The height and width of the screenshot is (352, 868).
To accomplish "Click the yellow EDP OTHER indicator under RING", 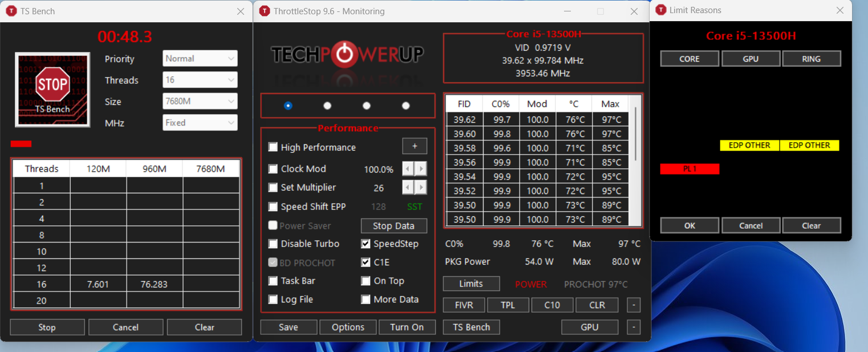I will point(809,145).
